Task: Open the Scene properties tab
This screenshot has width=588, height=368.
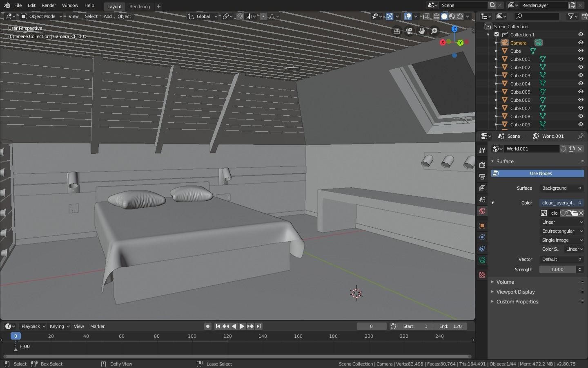Action: [x=482, y=200]
